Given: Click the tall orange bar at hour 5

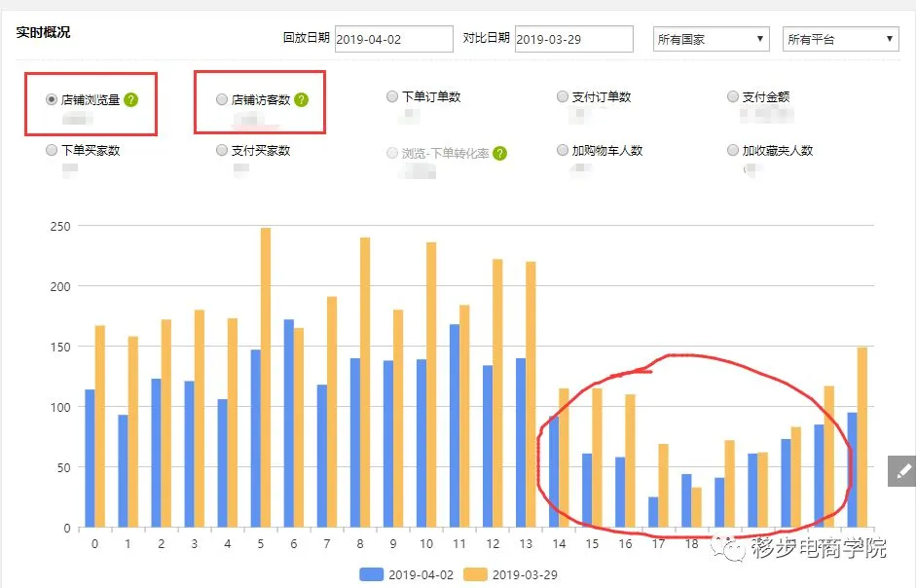Looking at the screenshot, I should (266, 378).
